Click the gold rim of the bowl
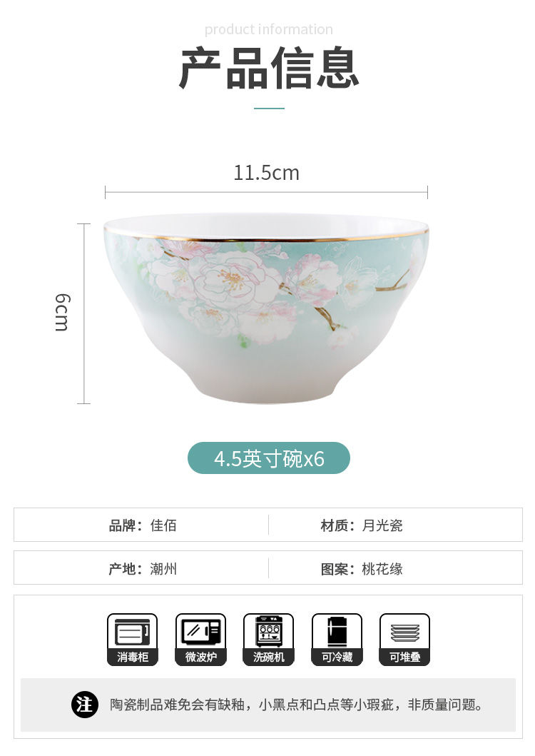The image size is (535, 756). [266, 236]
